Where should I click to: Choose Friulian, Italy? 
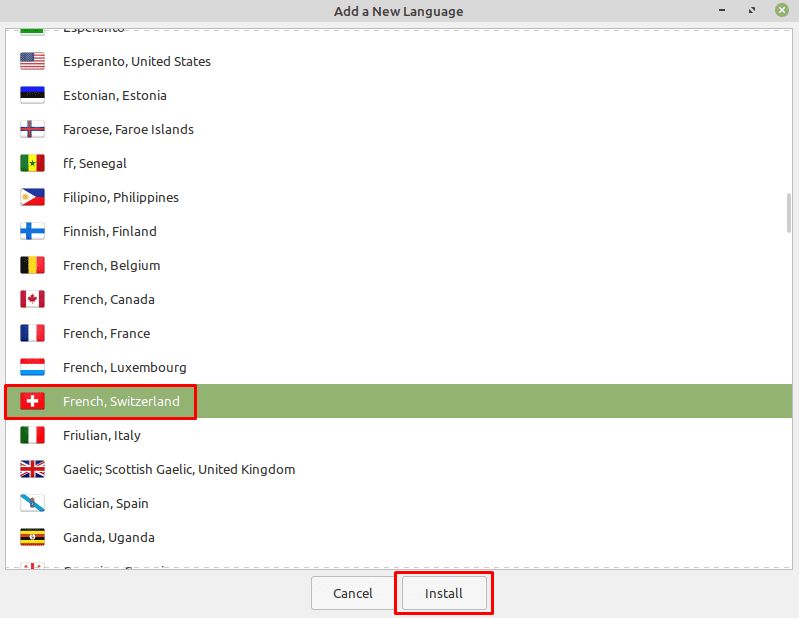[x=398, y=435]
